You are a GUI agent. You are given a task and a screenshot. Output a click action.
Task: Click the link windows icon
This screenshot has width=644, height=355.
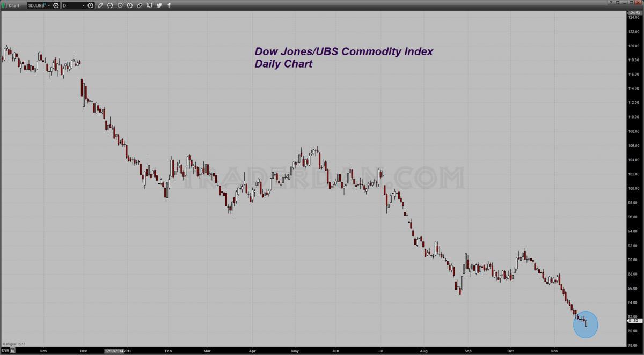coord(140,5)
